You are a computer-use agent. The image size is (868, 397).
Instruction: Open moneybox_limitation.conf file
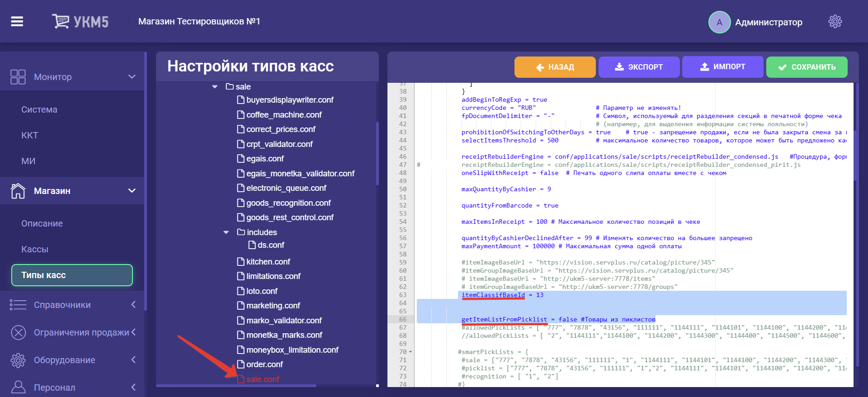coord(292,350)
